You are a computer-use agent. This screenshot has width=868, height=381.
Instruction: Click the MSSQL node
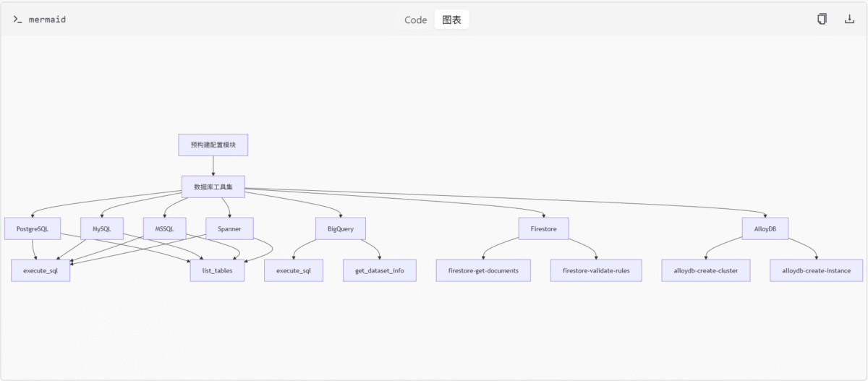165,228
